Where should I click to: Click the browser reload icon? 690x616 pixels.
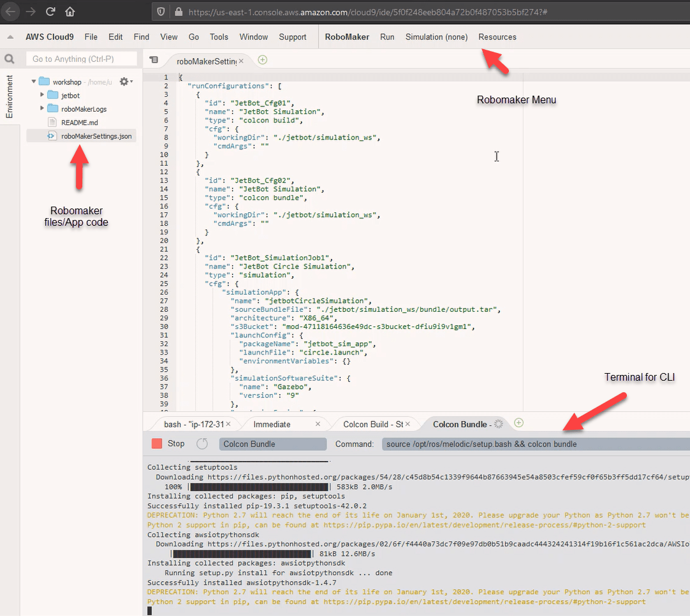tap(50, 11)
